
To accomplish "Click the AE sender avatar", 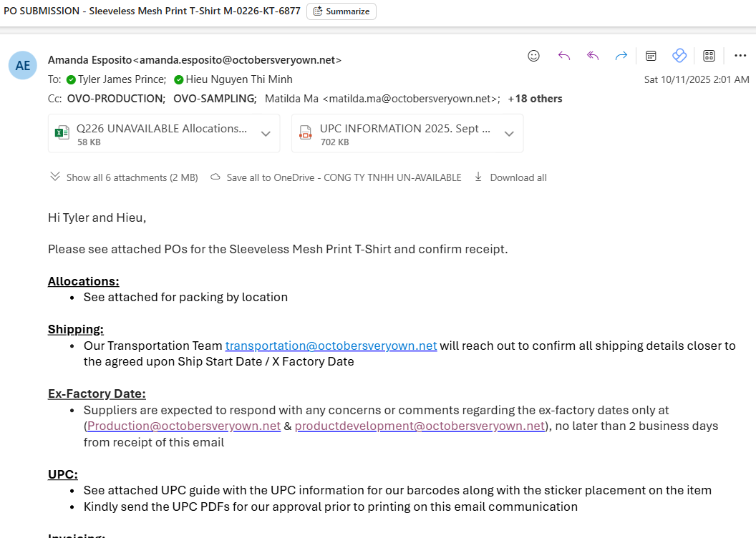I will 23,66.
